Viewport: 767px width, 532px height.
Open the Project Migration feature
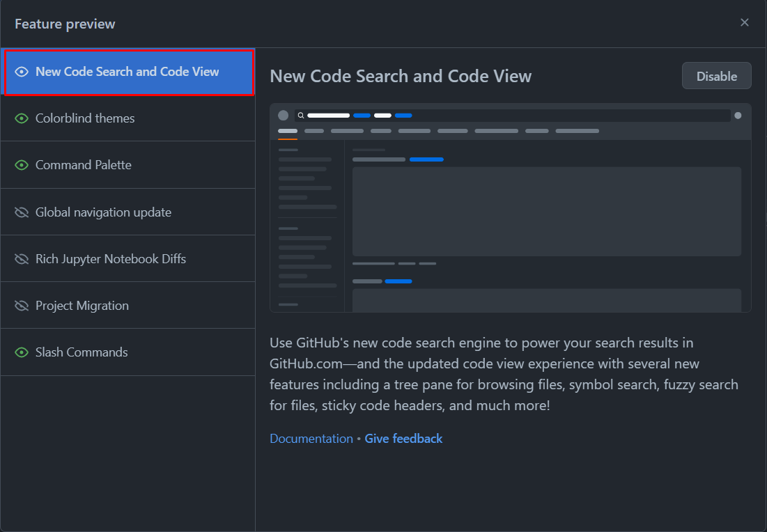(x=127, y=306)
